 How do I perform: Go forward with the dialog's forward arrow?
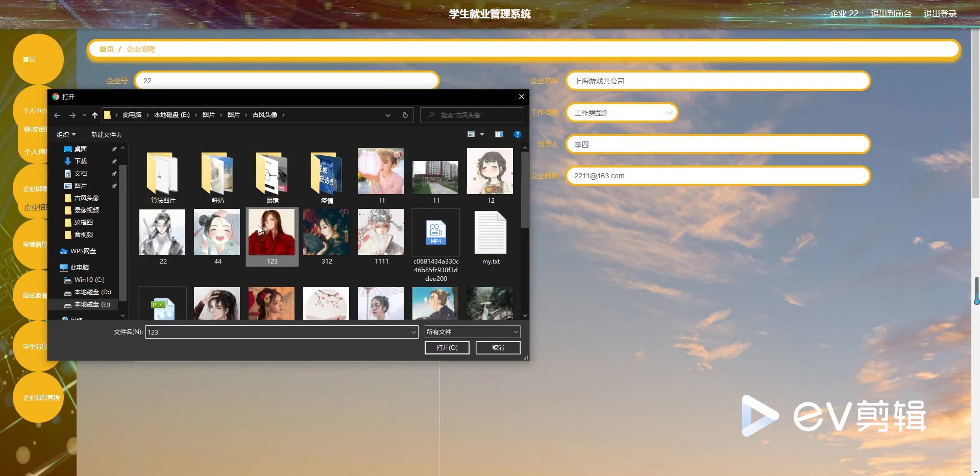[72, 115]
